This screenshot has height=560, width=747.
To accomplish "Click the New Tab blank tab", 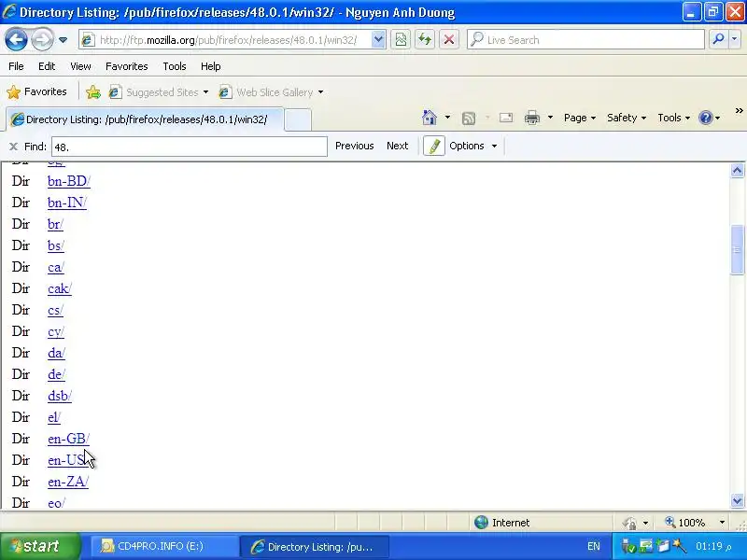I will (x=298, y=119).
